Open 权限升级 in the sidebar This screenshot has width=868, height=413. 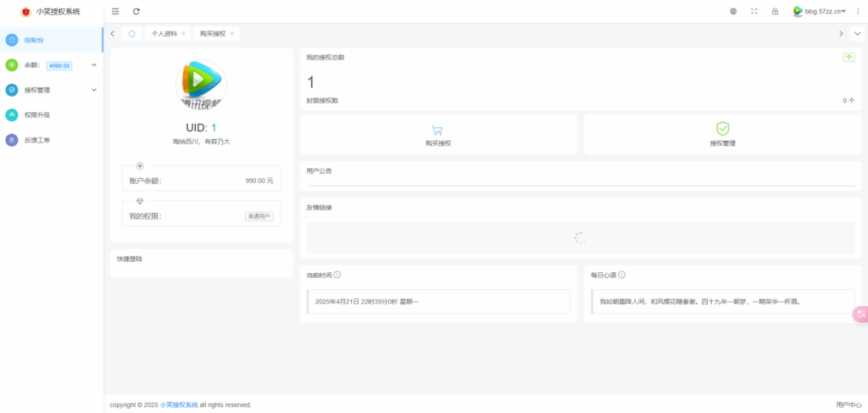pos(36,114)
